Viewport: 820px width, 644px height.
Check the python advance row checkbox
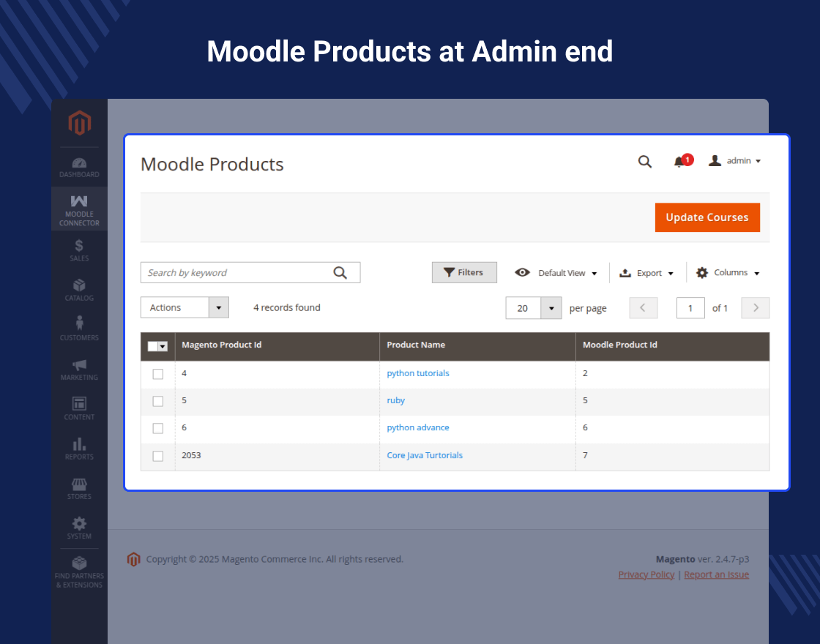click(158, 429)
